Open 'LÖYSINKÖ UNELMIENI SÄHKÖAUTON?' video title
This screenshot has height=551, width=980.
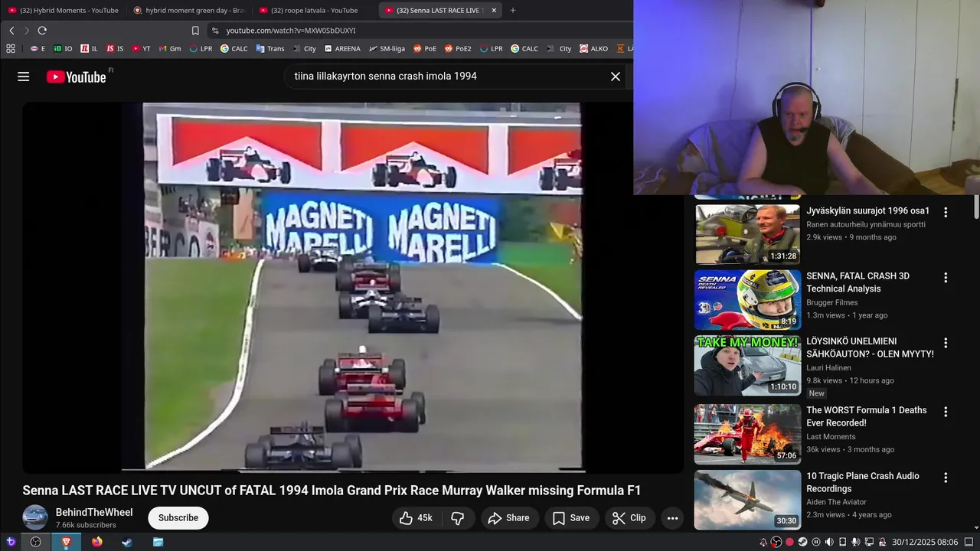click(x=870, y=347)
